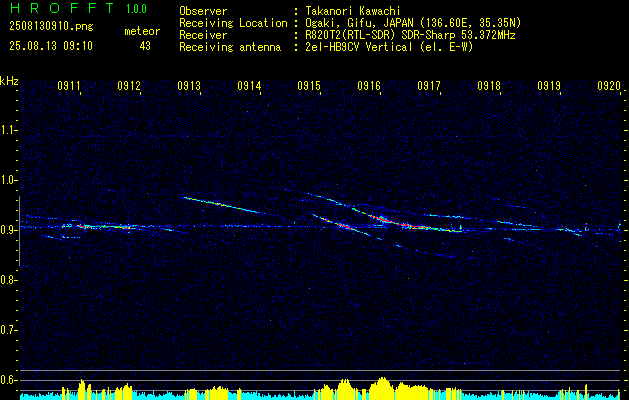Viewport: 629px width, 400px height.
Task: Select the observer name Takanori Kawachi
Action: pyautogui.click(x=352, y=11)
